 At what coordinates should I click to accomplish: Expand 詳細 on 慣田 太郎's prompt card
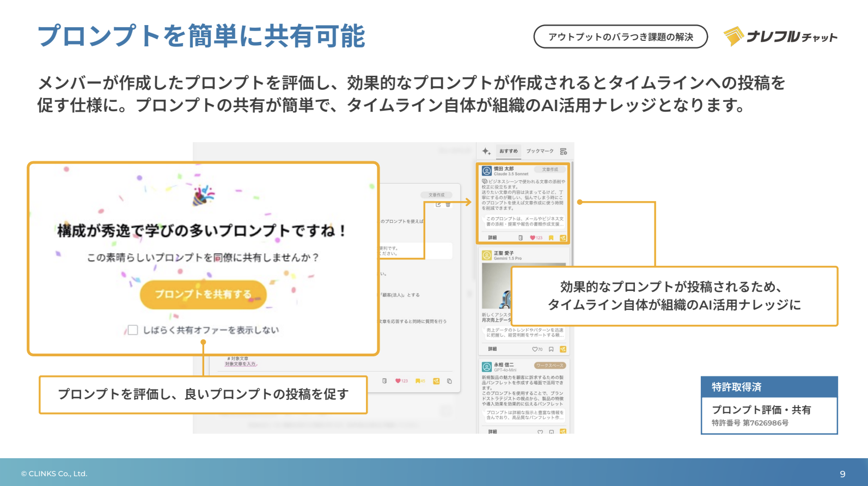pyautogui.click(x=492, y=238)
